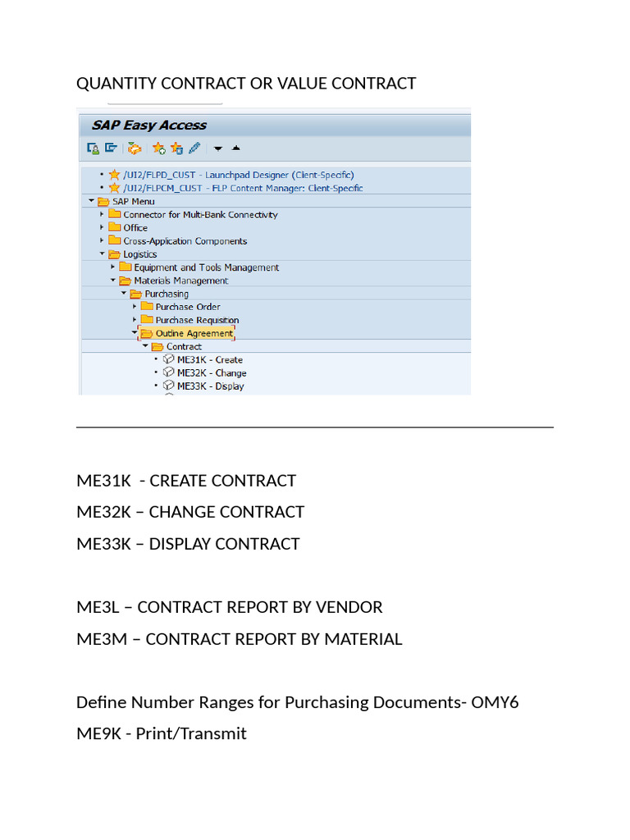Click Move Favorites Down arrow icon
Image resolution: width=630 pixels, height=840 pixels.
pyautogui.click(x=218, y=149)
